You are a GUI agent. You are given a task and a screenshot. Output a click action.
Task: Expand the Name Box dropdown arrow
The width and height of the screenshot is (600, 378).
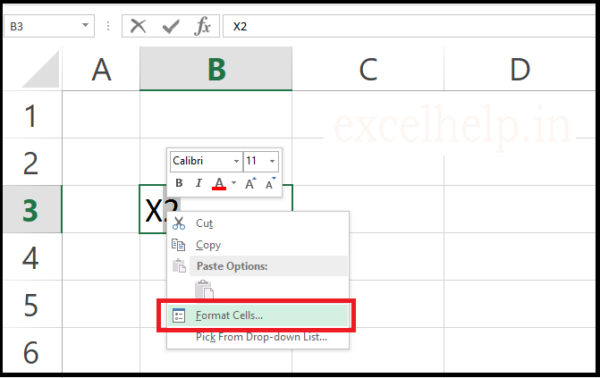[x=85, y=26]
